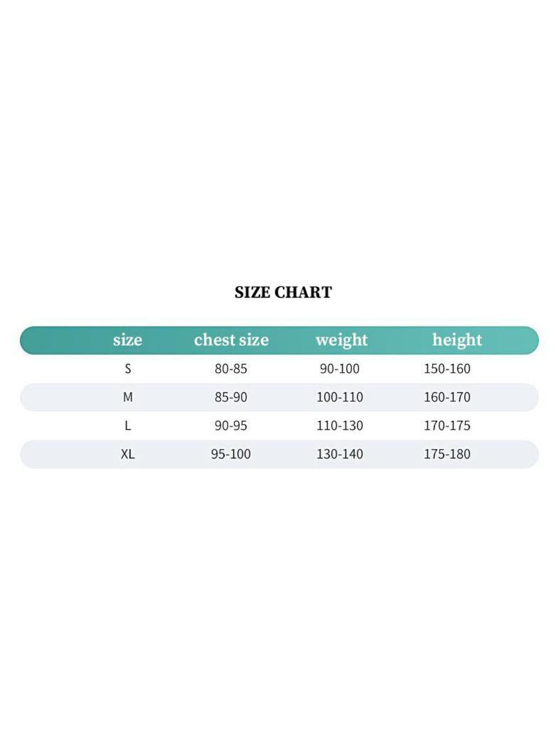
Task: Select weight value 130-140
Action: tap(339, 454)
